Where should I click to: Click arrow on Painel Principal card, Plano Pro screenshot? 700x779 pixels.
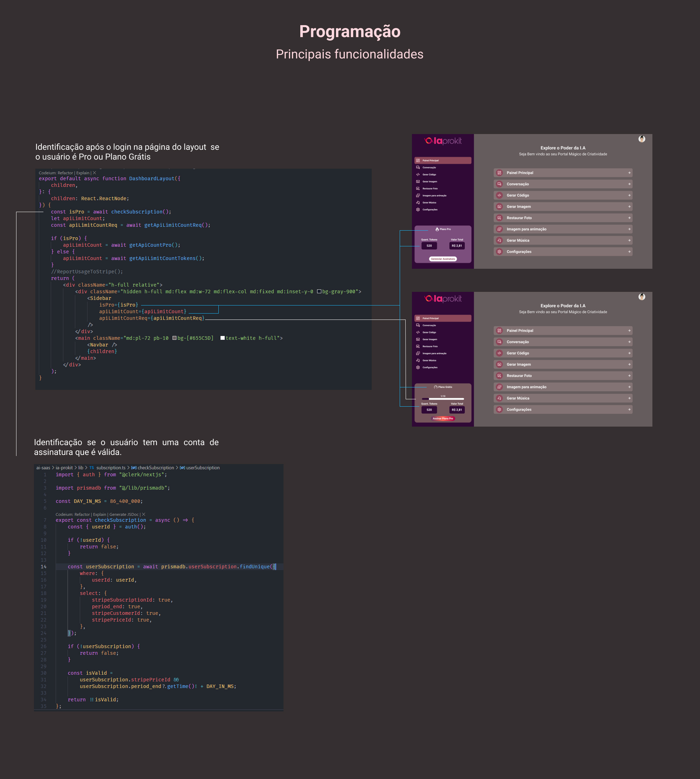(629, 173)
